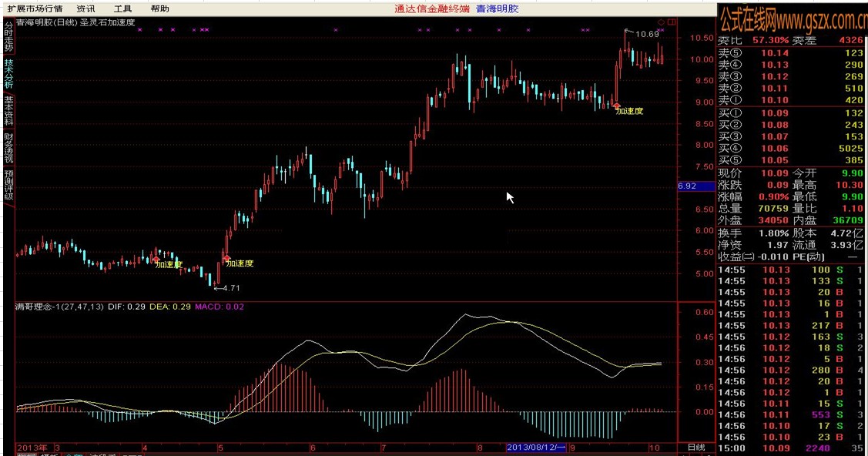Click the 通达信金融终端 title text
The height and width of the screenshot is (456, 868).
pyautogui.click(x=432, y=8)
